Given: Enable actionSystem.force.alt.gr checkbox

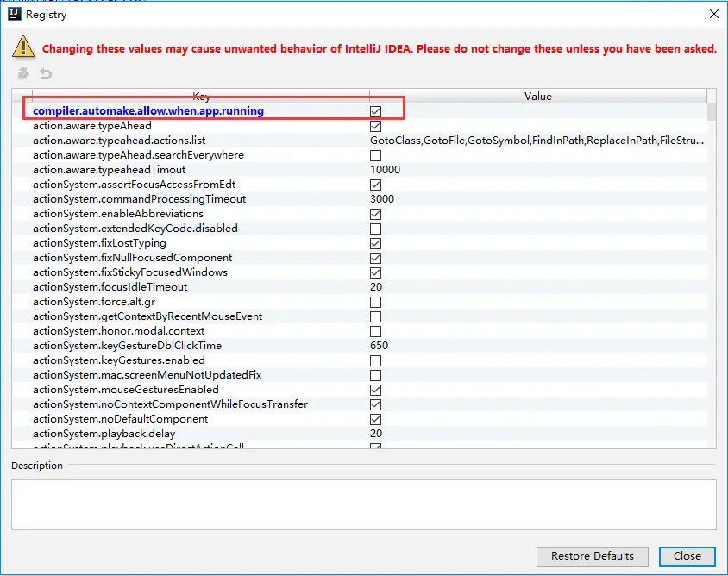Looking at the screenshot, I should point(375,302).
